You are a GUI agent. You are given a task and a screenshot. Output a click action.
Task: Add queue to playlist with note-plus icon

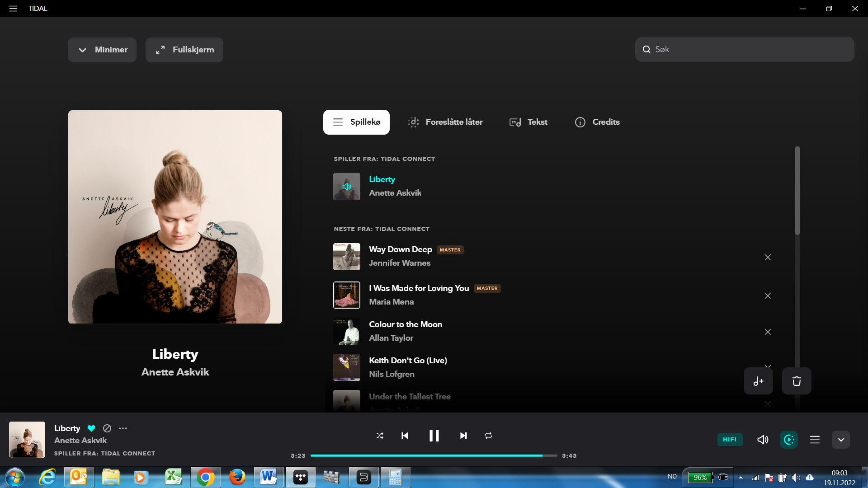pyautogui.click(x=758, y=381)
